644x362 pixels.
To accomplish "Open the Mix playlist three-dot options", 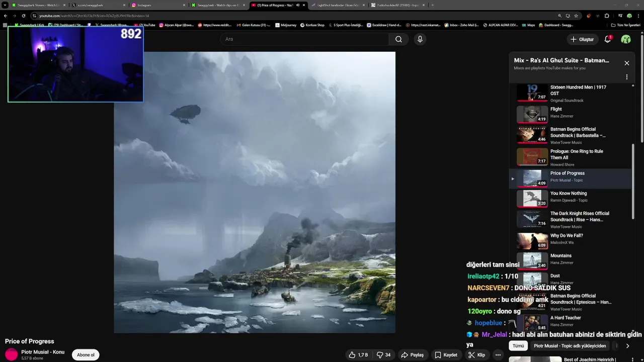I will (x=627, y=77).
